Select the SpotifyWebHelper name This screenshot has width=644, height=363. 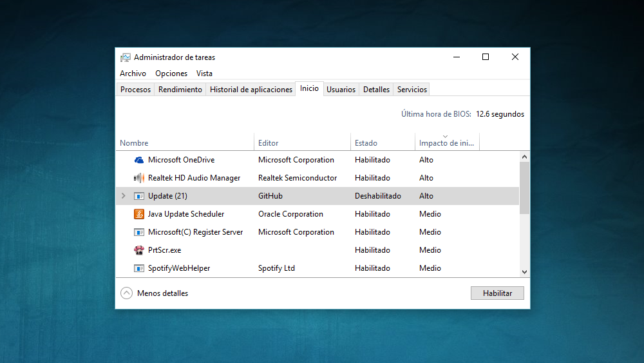[179, 268]
